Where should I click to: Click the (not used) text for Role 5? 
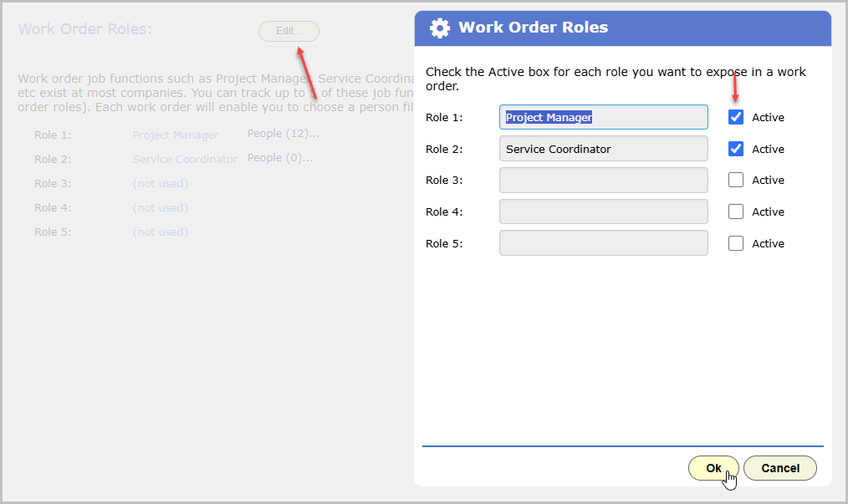click(161, 232)
